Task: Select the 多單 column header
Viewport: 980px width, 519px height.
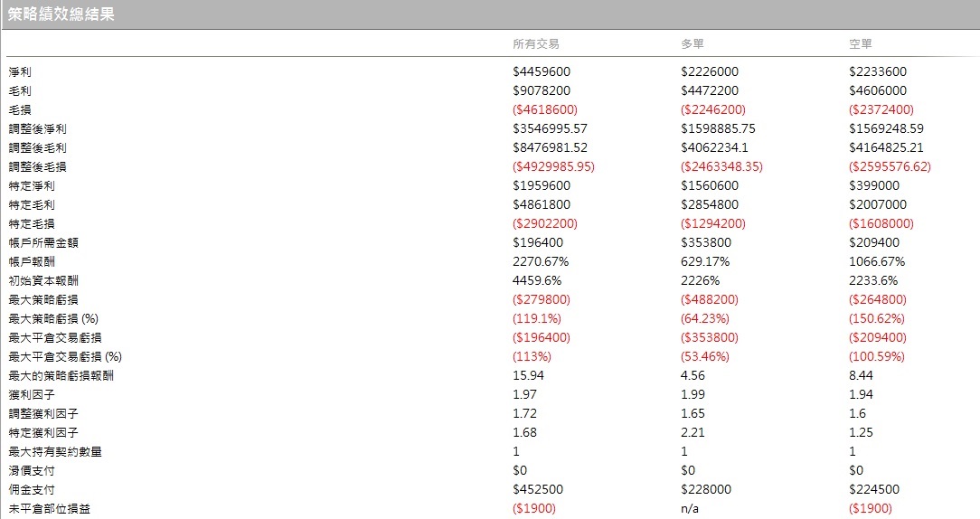Action: tap(693, 43)
